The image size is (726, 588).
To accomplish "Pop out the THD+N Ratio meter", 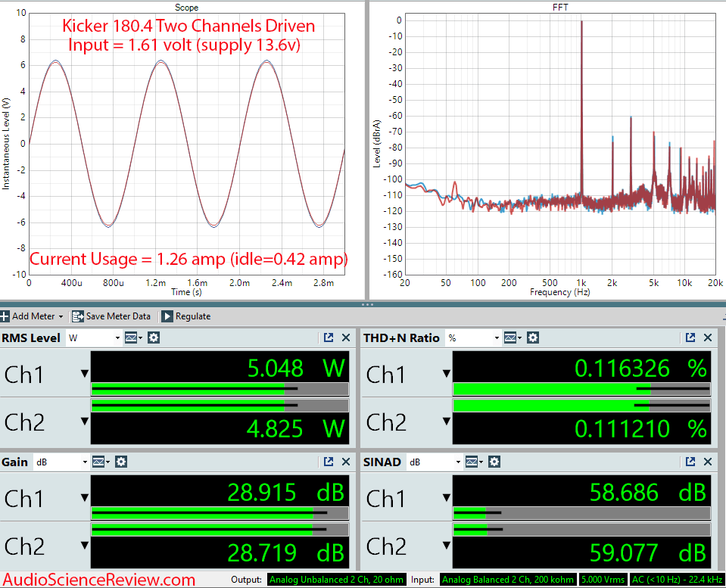I will point(690,338).
